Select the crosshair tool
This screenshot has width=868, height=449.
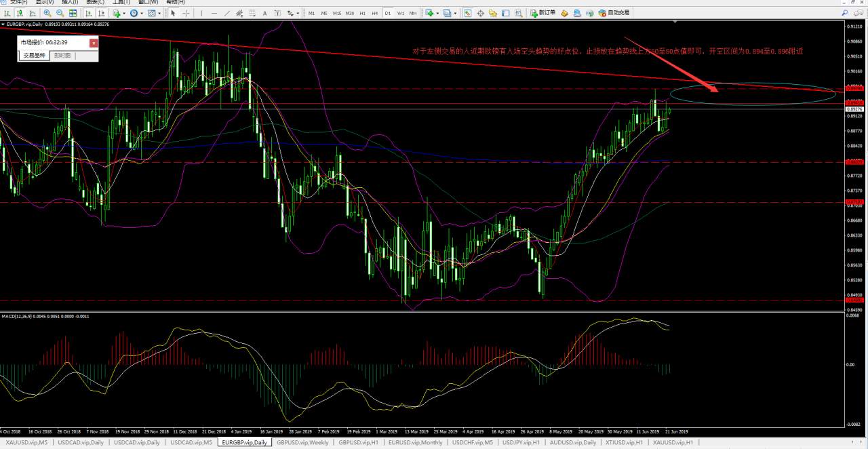pos(186,13)
